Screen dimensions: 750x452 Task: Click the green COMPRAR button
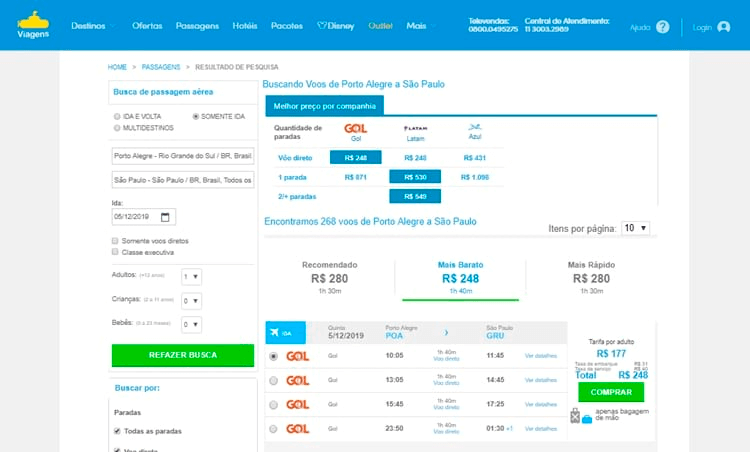pyautogui.click(x=611, y=392)
